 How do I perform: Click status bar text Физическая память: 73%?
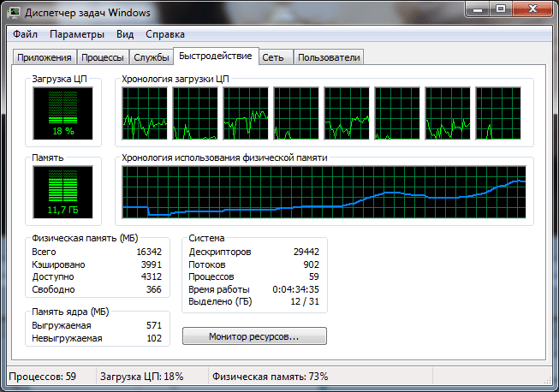(x=270, y=377)
